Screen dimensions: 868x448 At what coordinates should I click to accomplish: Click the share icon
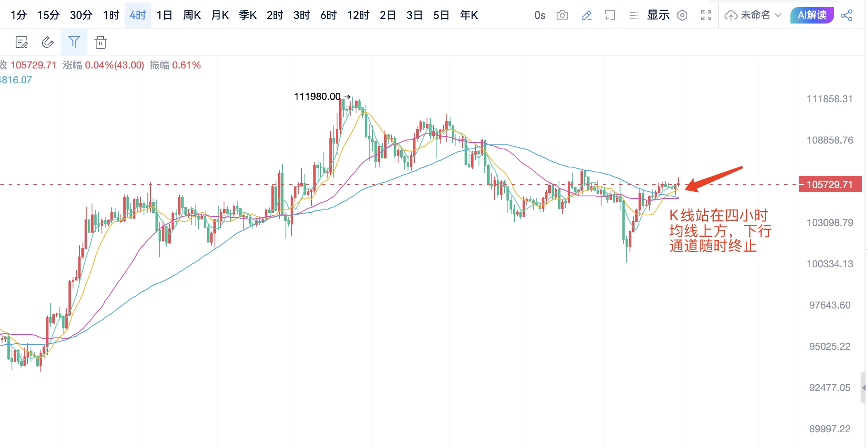pyautogui.click(x=847, y=16)
